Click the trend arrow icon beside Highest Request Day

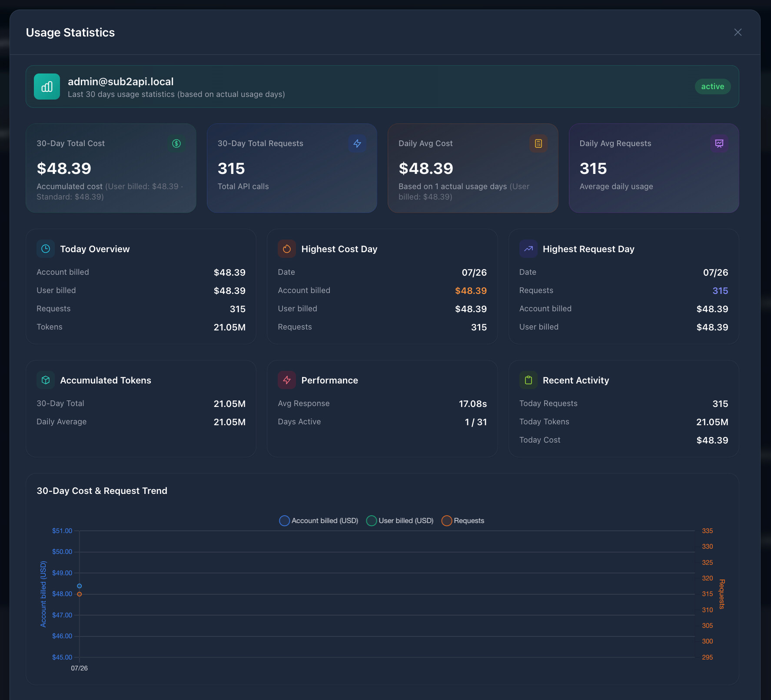point(528,249)
